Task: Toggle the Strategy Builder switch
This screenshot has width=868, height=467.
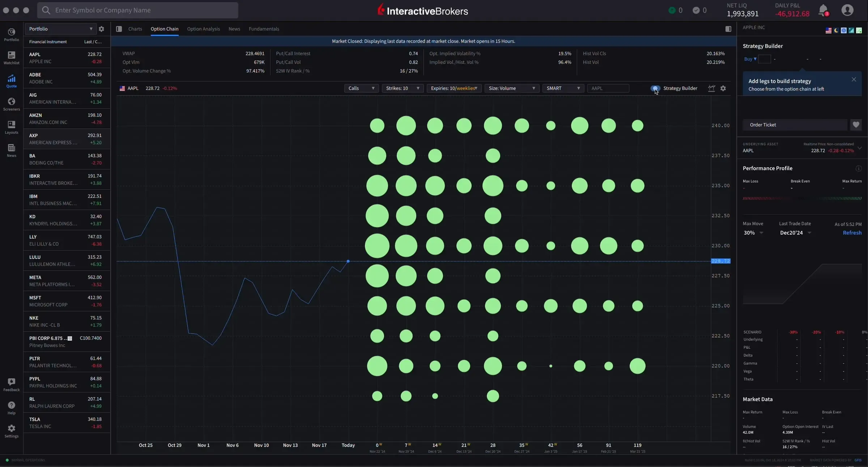Action: [x=655, y=88]
